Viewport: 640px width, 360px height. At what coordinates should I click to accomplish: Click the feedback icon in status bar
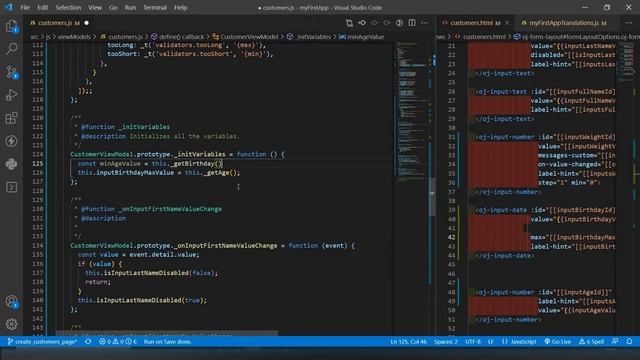(x=615, y=342)
